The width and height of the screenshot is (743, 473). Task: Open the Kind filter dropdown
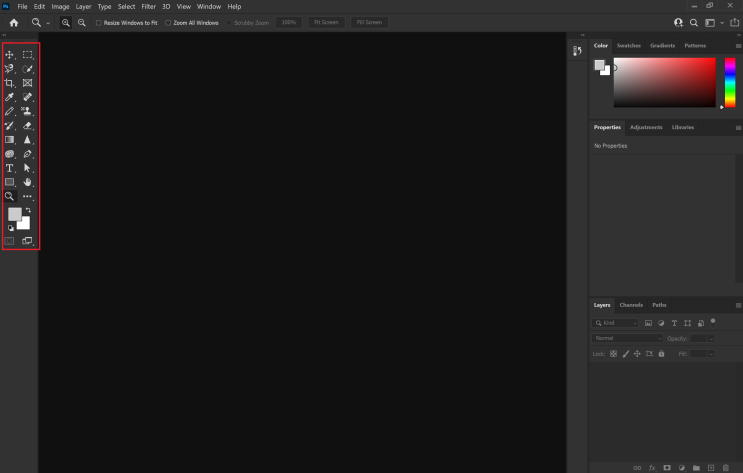coord(615,323)
